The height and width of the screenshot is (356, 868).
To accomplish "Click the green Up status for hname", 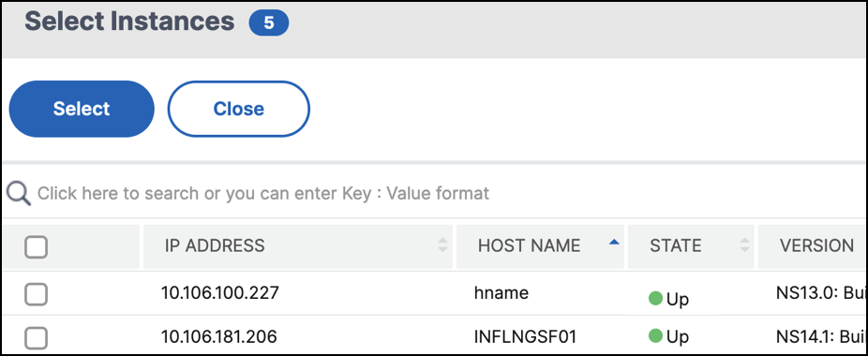I will [x=668, y=299].
